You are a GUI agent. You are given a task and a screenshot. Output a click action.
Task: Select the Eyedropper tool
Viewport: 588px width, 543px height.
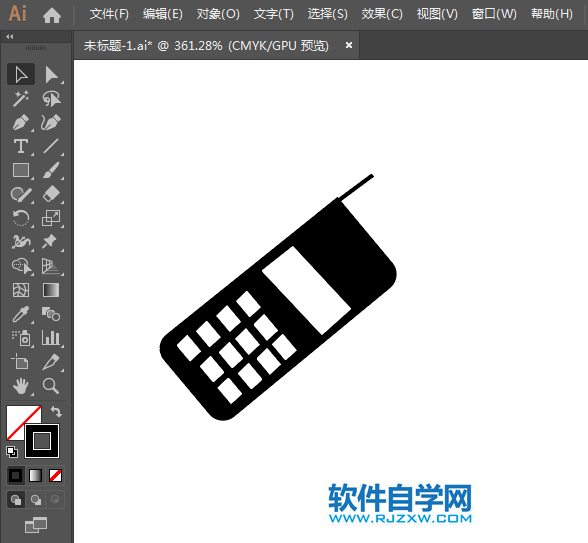click(21, 314)
